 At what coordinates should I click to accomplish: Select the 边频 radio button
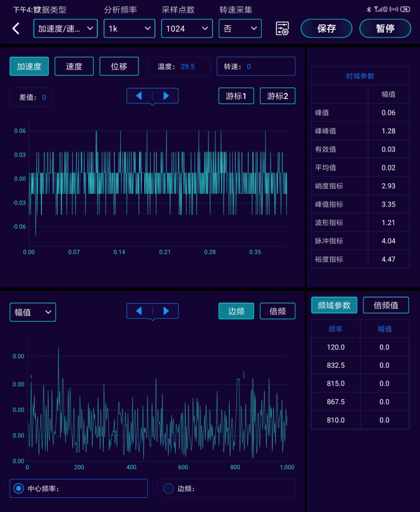[x=169, y=489]
